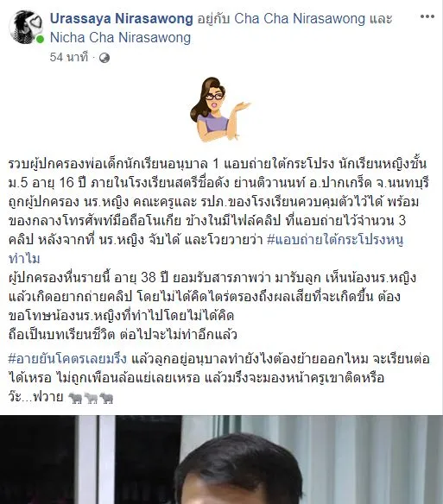Open hashtag #แอบถ่ายใต้กระโปรงหนู
Image resolution: width=443 pixels, height=504 pixels.
pyautogui.click(x=335, y=240)
